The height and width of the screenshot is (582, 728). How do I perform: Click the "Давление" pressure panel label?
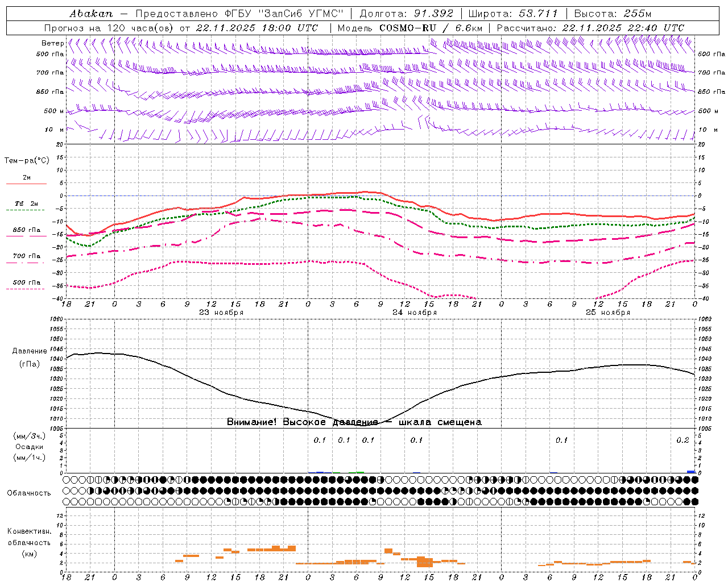[x=30, y=351]
